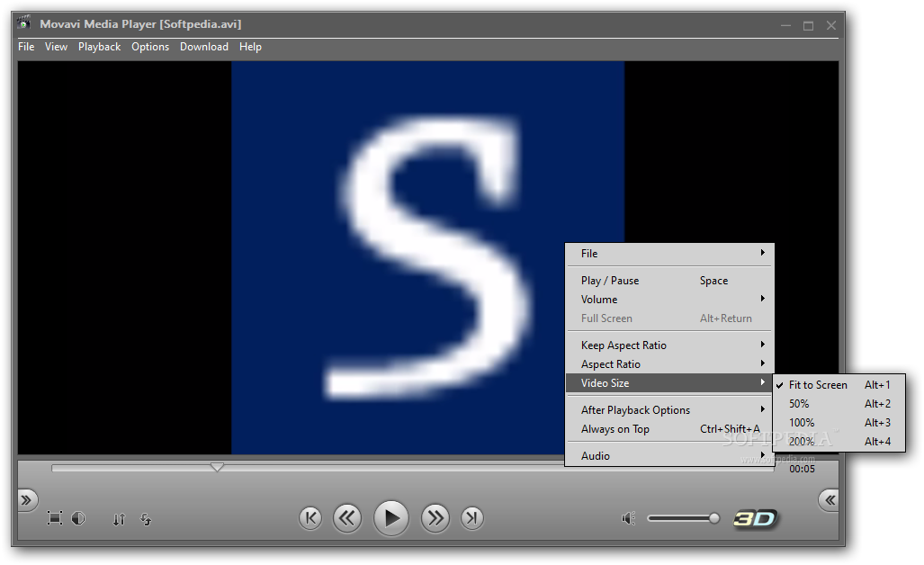924x565 pixels.
Task: Open the Help menu
Action: pyautogui.click(x=250, y=47)
